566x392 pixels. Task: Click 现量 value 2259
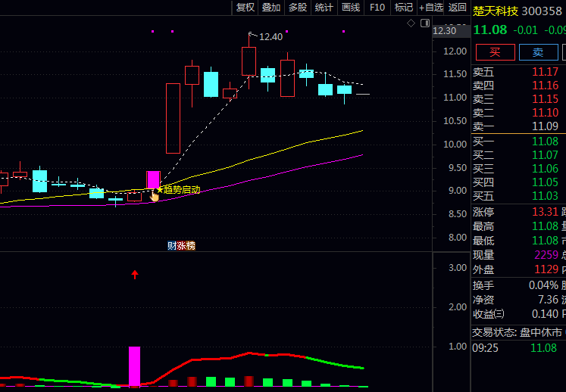546,254
